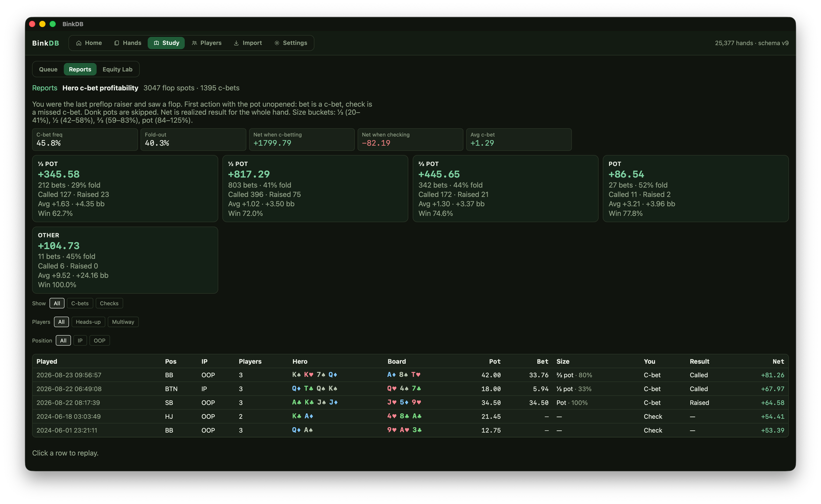The width and height of the screenshot is (821, 504).
Task: Click the BinkDB logo
Action: [46, 43]
